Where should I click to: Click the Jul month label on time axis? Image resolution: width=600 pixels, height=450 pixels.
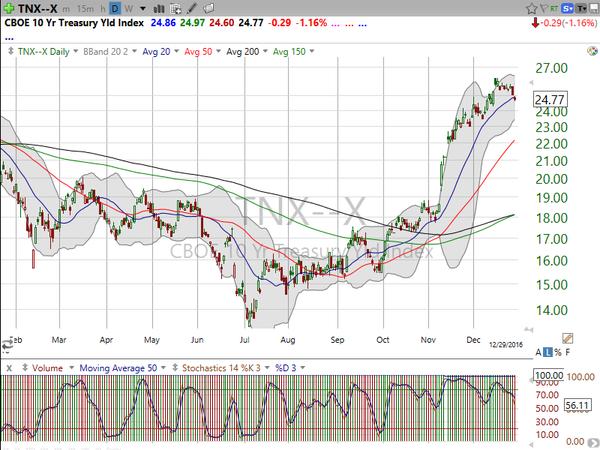245,340
